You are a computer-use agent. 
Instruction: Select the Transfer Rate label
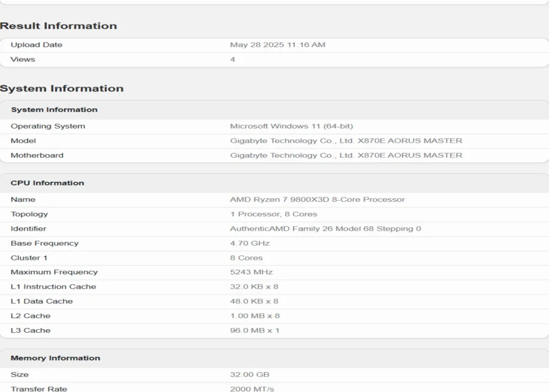[x=39, y=389]
